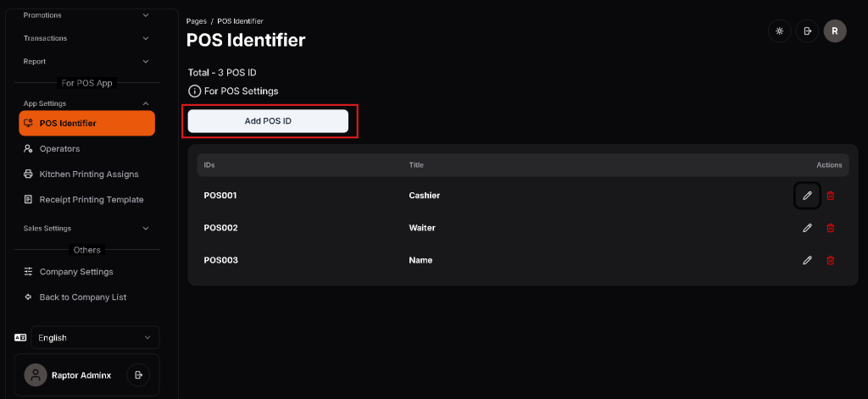Toggle the light/dark theme sun icon
Screen dimensions: 868x399
coord(778,31)
